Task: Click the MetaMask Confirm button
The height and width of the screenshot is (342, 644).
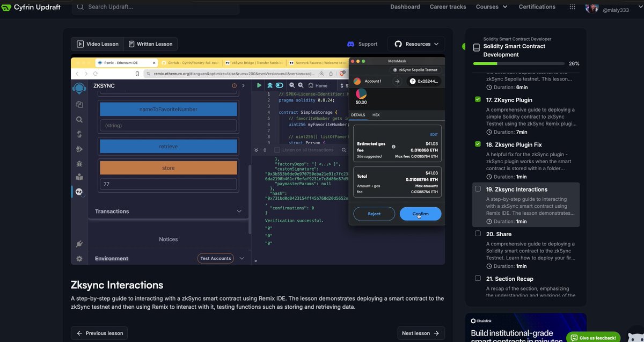Action: tap(421, 214)
